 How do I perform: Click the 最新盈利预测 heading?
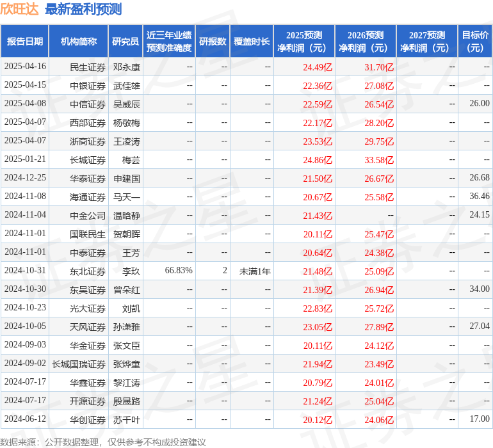[x=83, y=9]
